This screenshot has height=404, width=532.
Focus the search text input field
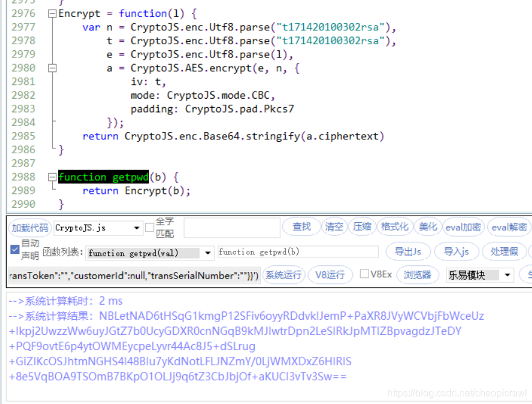click(232, 228)
